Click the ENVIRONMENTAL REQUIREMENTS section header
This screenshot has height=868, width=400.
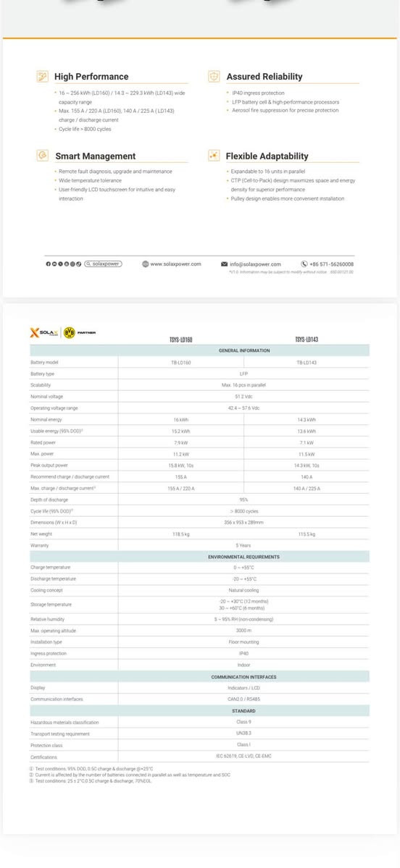pos(243,556)
